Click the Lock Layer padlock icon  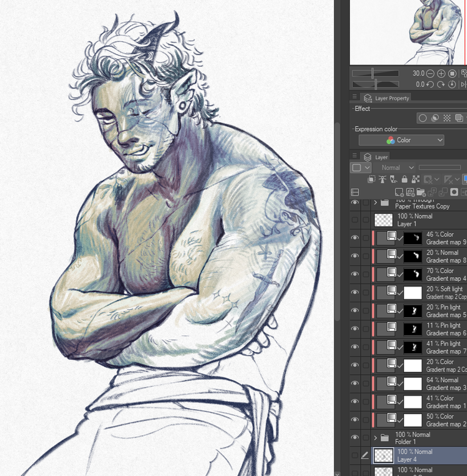pyautogui.click(x=404, y=179)
